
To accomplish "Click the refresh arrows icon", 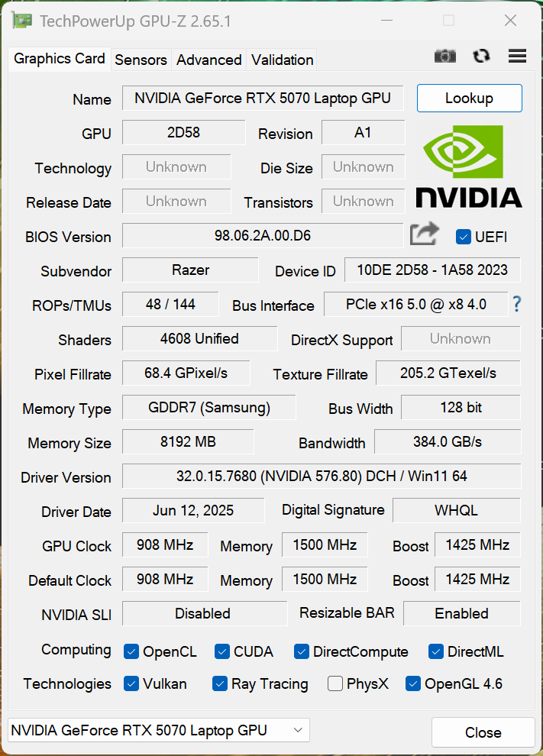I will (481, 56).
